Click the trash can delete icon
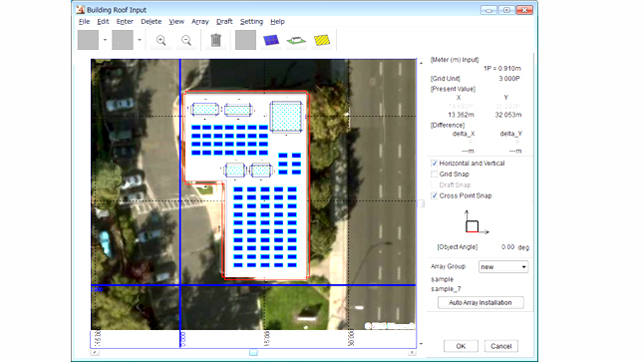The height and width of the screenshot is (362, 644). pyautogui.click(x=215, y=40)
